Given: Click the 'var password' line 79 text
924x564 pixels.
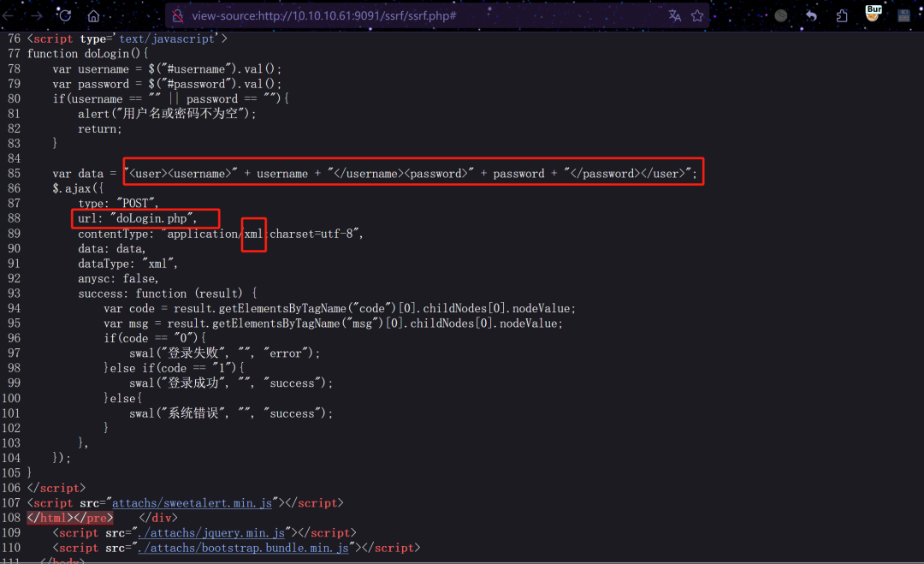Looking at the screenshot, I should pos(167,84).
